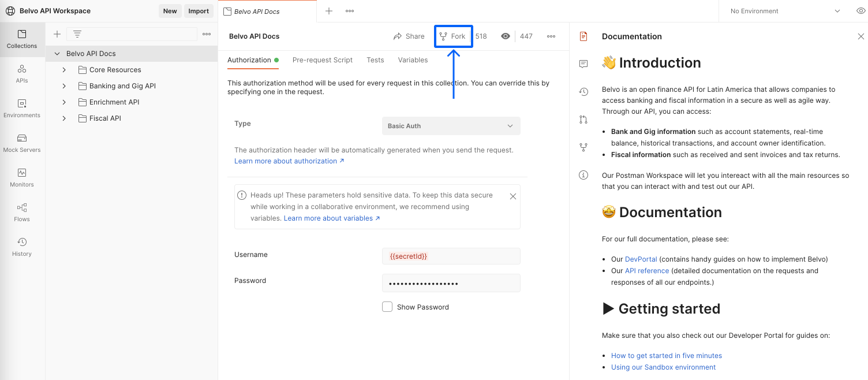Click the Username field with {{secretId}}

(451, 256)
